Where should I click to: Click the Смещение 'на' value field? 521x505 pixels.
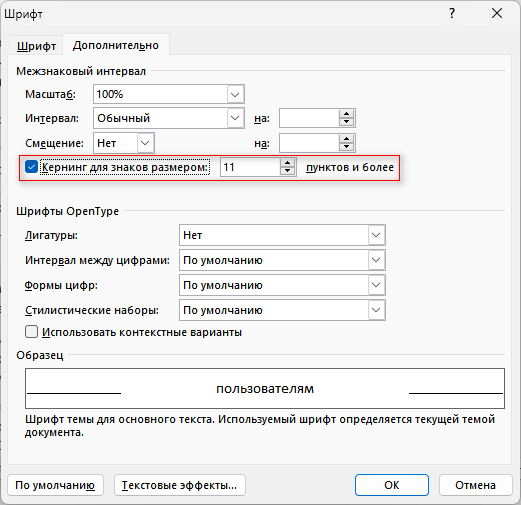(309, 143)
